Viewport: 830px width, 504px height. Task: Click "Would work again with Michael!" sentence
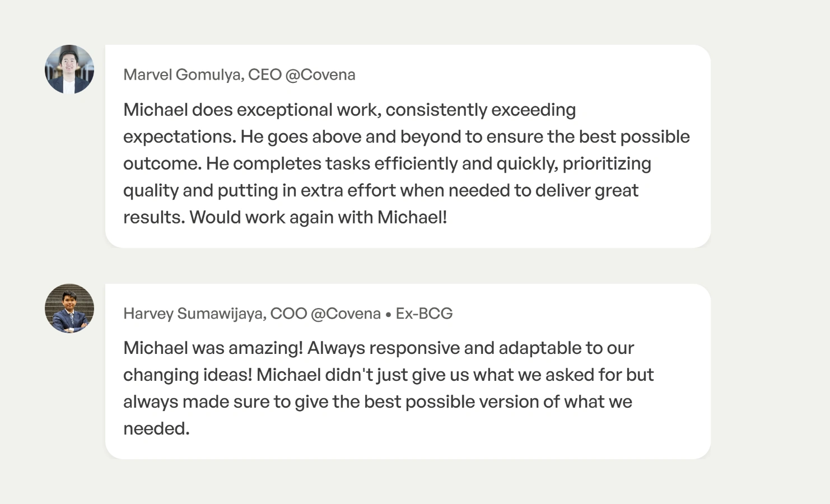(x=318, y=217)
